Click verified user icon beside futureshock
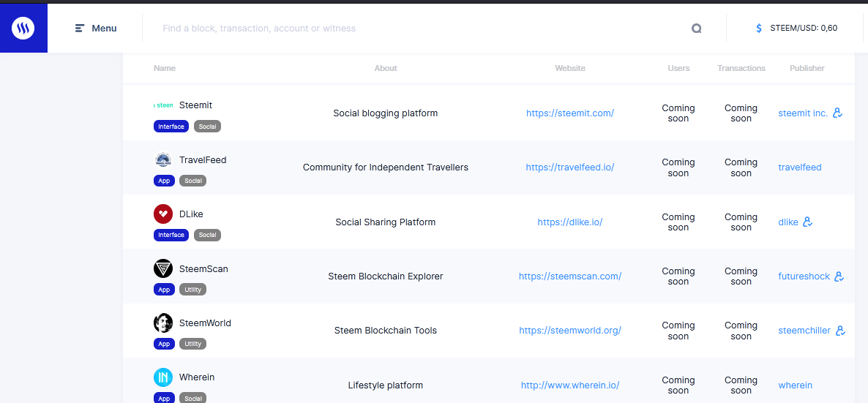This screenshot has width=868, height=403. pos(839,276)
